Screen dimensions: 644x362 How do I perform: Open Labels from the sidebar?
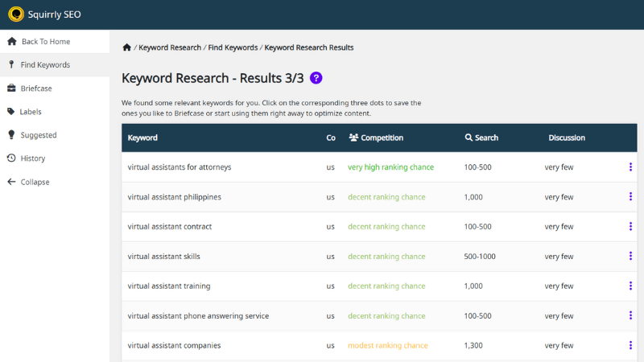coord(55,112)
